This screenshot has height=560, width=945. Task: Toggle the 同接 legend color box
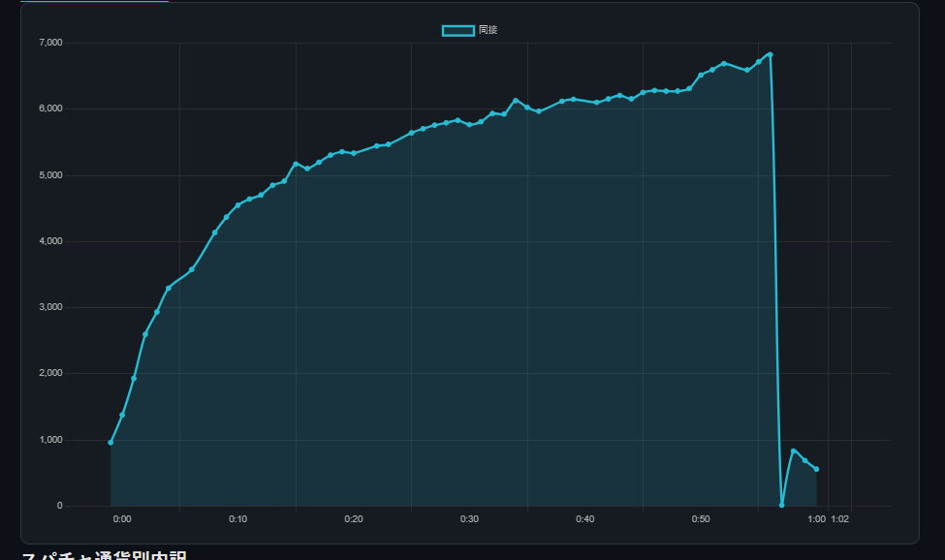(x=458, y=30)
